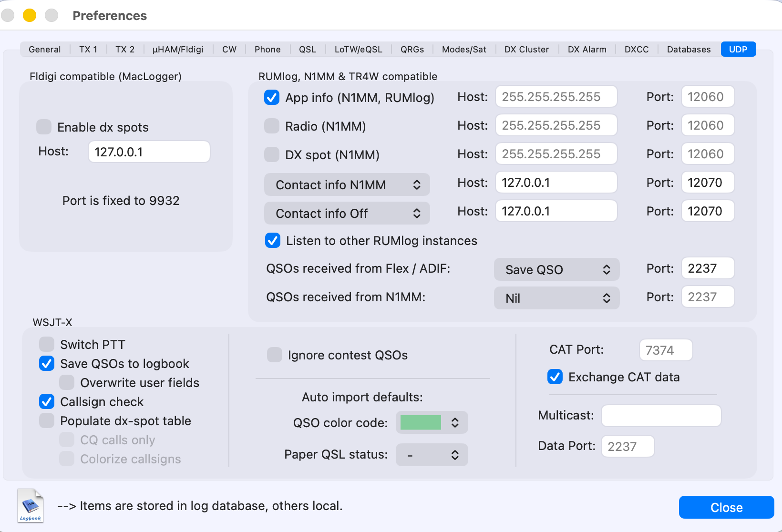Select the General tab

(45, 50)
